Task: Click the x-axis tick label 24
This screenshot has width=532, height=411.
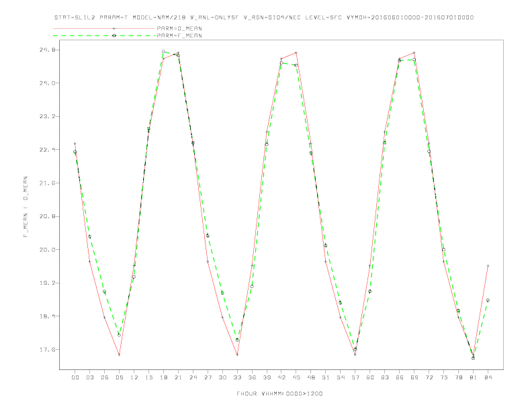Action: [x=193, y=377]
